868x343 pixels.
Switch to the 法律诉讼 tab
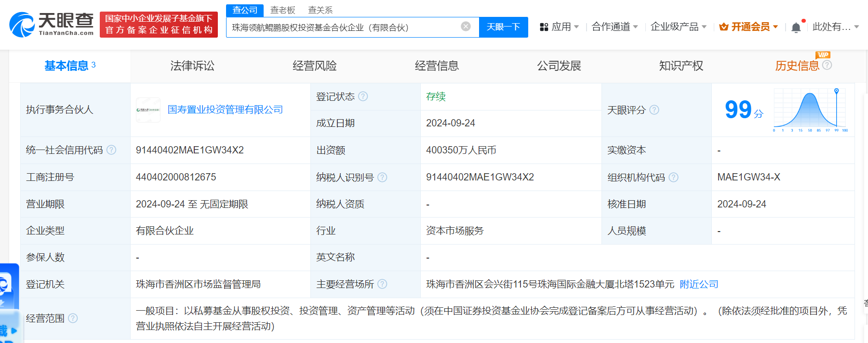click(192, 66)
